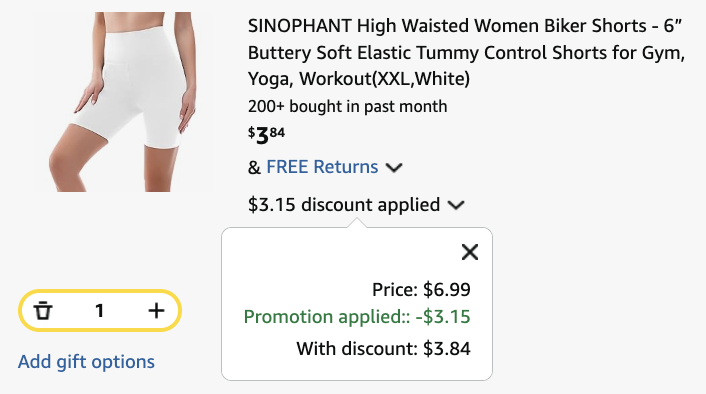Viewport: 706px width, 394px height.
Task: Click the SINOPHANT brand word in title
Action: (299, 26)
